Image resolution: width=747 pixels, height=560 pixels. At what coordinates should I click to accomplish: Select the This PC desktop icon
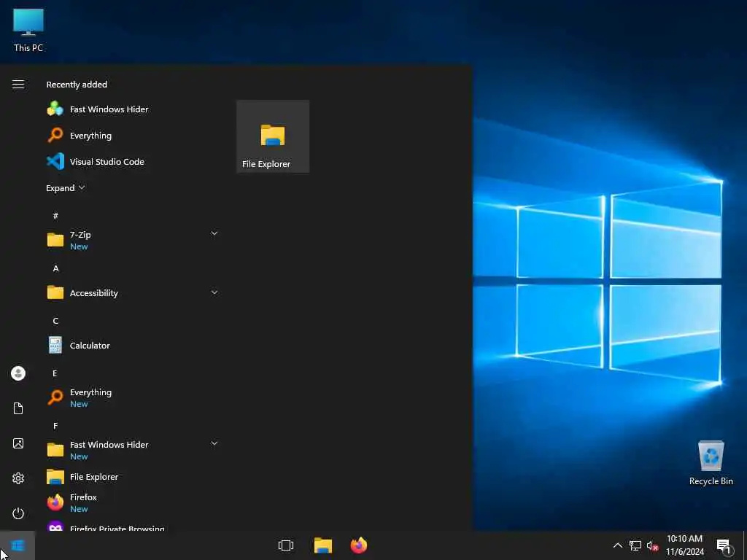click(x=28, y=29)
